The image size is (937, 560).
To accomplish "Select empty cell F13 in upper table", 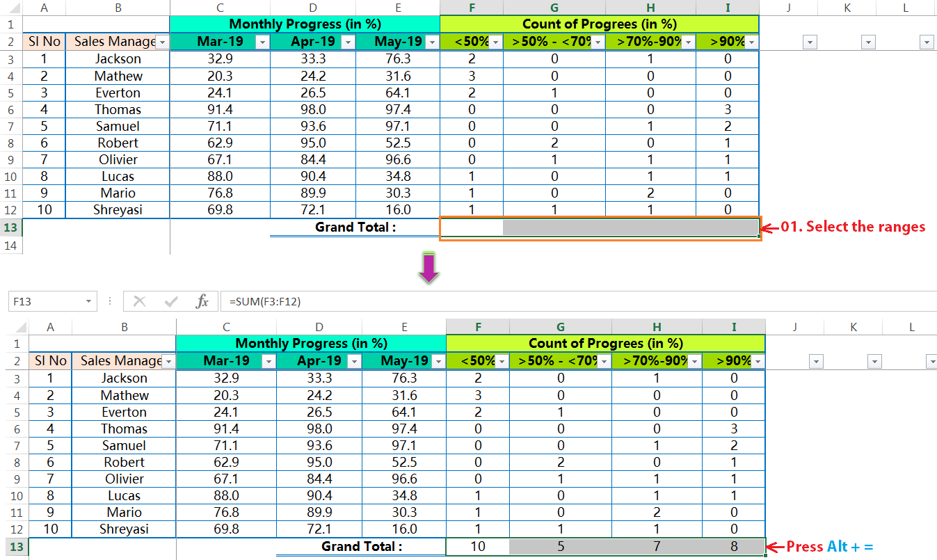I will pyautogui.click(x=472, y=227).
